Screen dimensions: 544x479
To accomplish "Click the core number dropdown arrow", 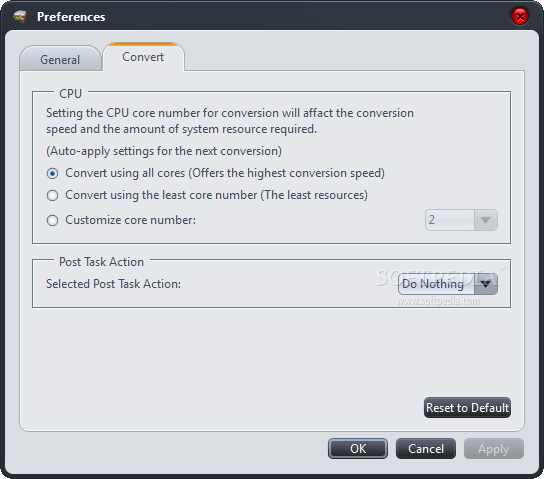I will click(x=485, y=220).
